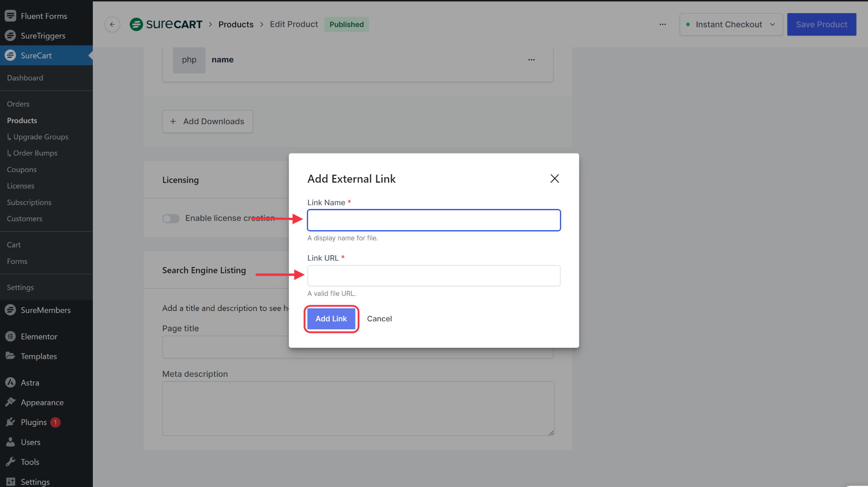Open Coupons in SureCart submenu

click(22, 170)
